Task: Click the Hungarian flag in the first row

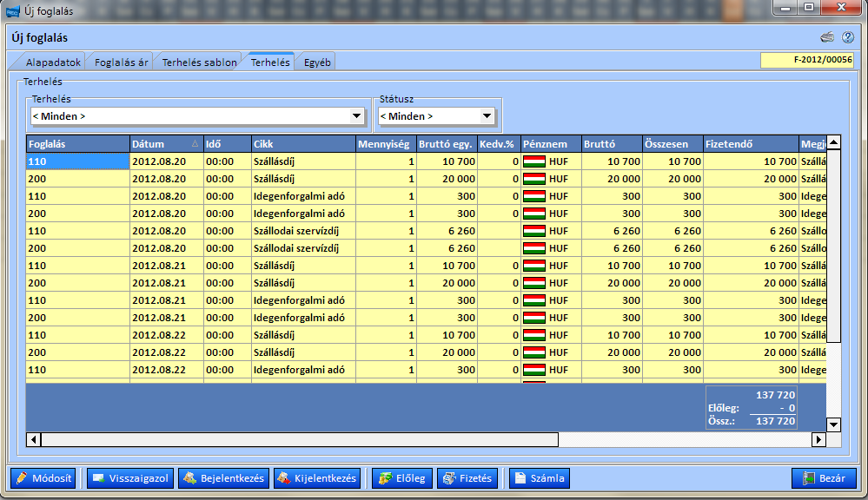Action: [534, 161]
